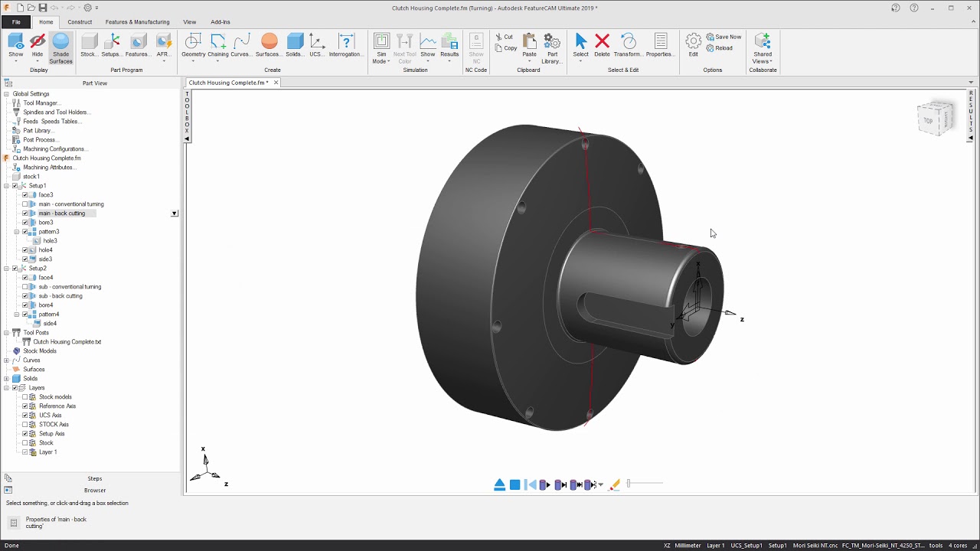Open the Solids creation tool
This screenshot has height=551, width=980.
(295, 46)
